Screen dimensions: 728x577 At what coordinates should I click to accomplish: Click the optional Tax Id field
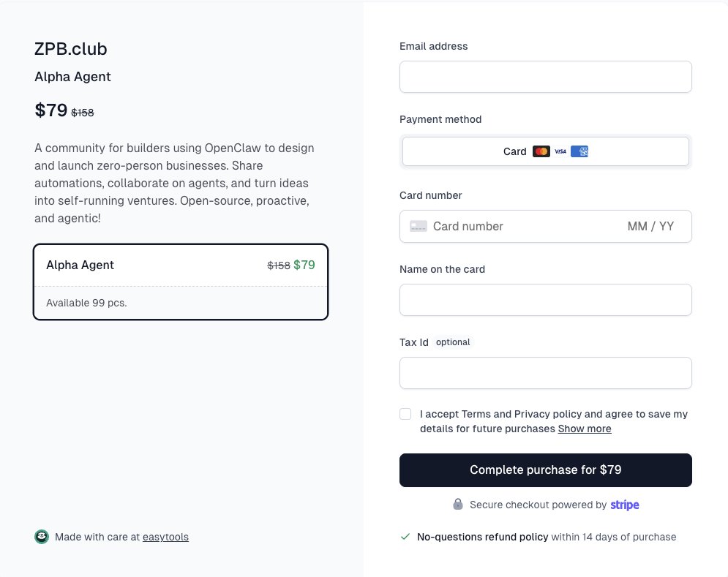pyautogui.click(x=545, y=373)
